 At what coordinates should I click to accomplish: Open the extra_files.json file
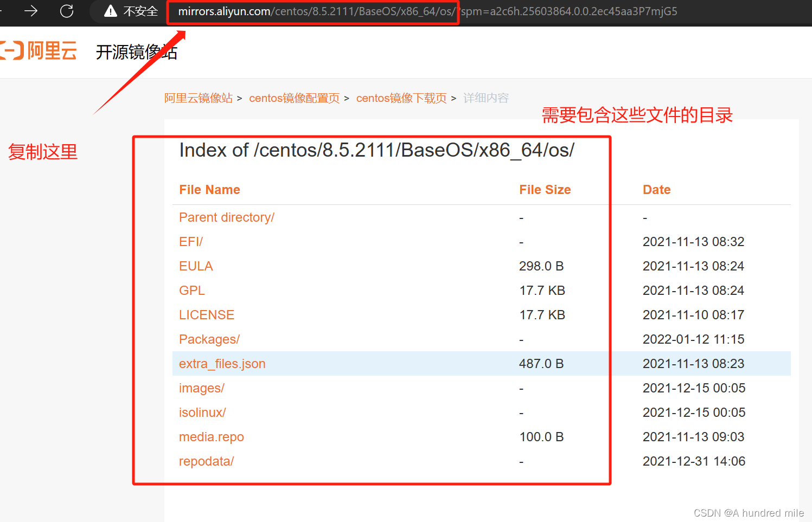click(222, 364)
